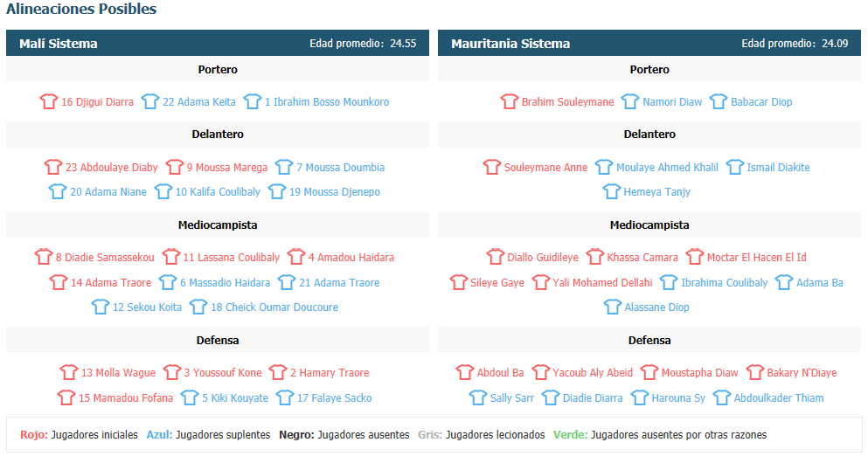Click Malí's Portero section heading

click(218, 69)
